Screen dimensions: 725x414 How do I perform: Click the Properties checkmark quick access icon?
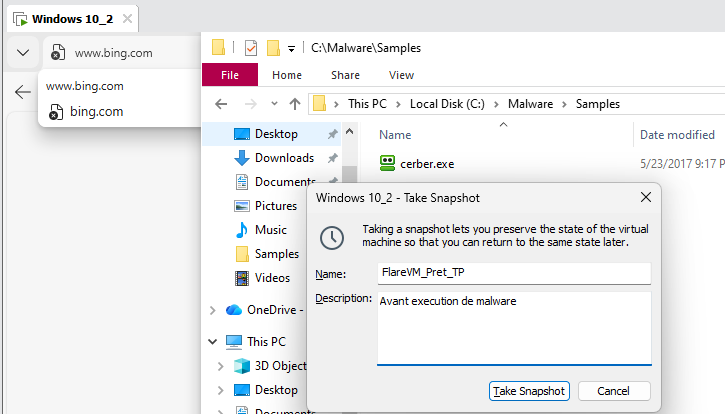tap(251, 48)
